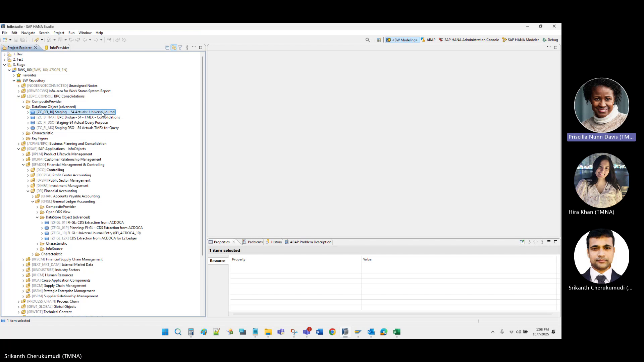
Task: Click the Link with Editor icon in Project Explorer
Action: [174, 47]
